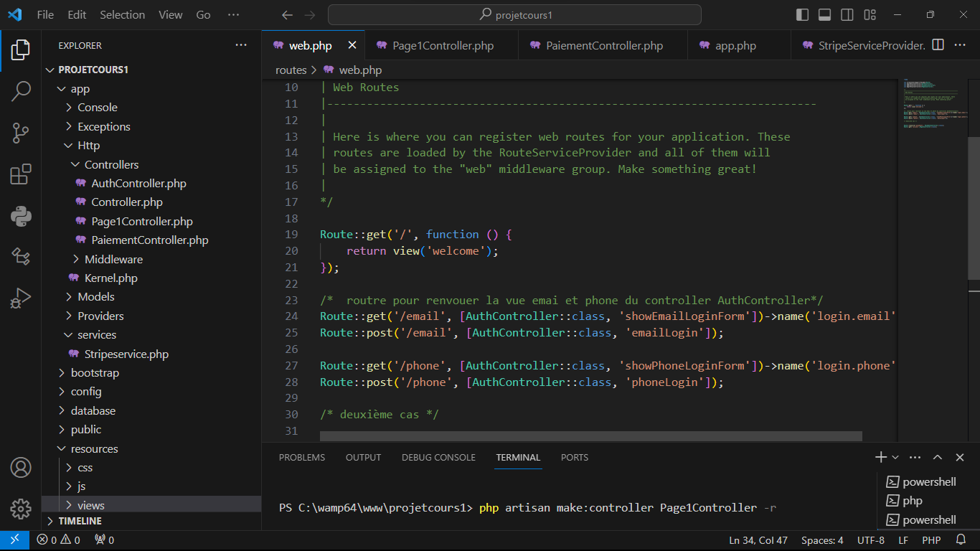Collapse the app folder
The width and height of the screenshot is (980, 551).
point(151,89)
